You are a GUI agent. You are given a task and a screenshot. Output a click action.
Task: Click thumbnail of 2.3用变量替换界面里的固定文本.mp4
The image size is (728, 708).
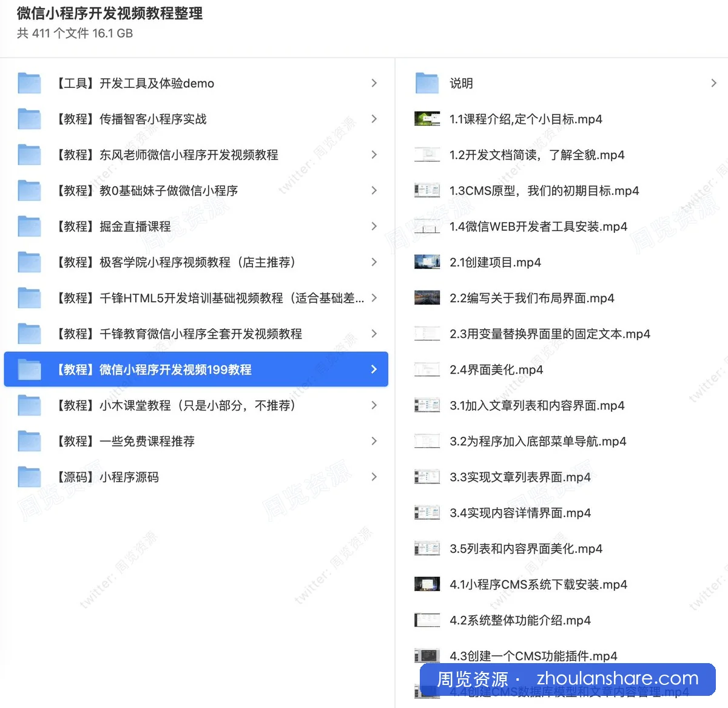427,334
